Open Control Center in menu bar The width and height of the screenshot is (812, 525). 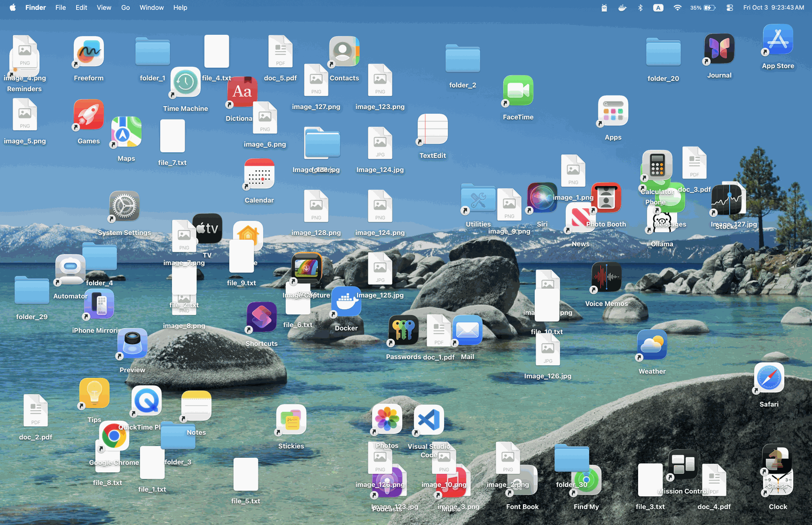pos(729,8)
